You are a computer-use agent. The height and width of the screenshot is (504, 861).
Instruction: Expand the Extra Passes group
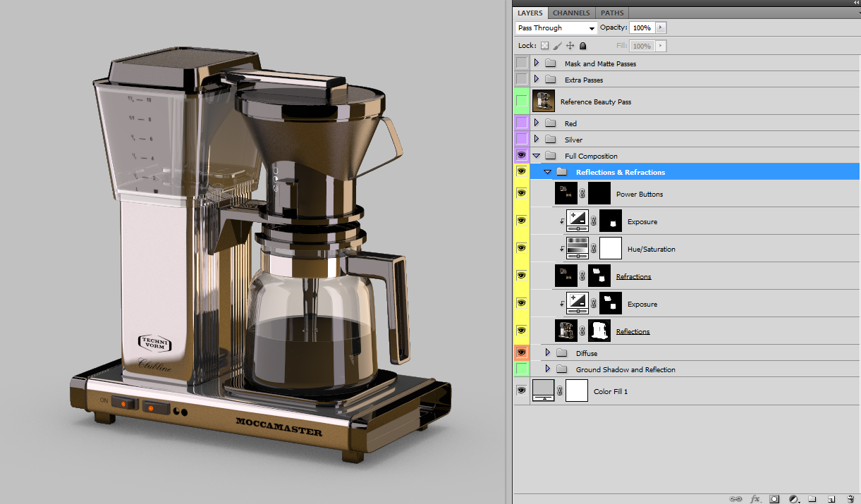pyautogui.click(x=536, y=79)
